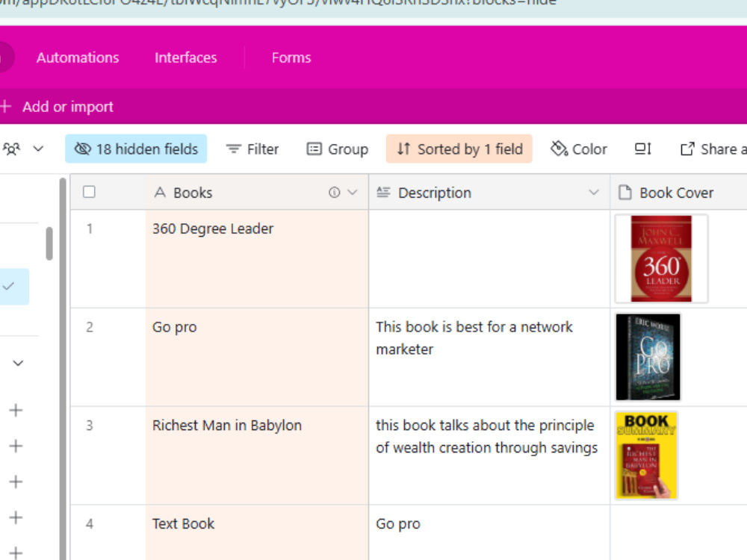Click the wealth creation description cell
Screen dimensions: 747x560
coord(489,455)
